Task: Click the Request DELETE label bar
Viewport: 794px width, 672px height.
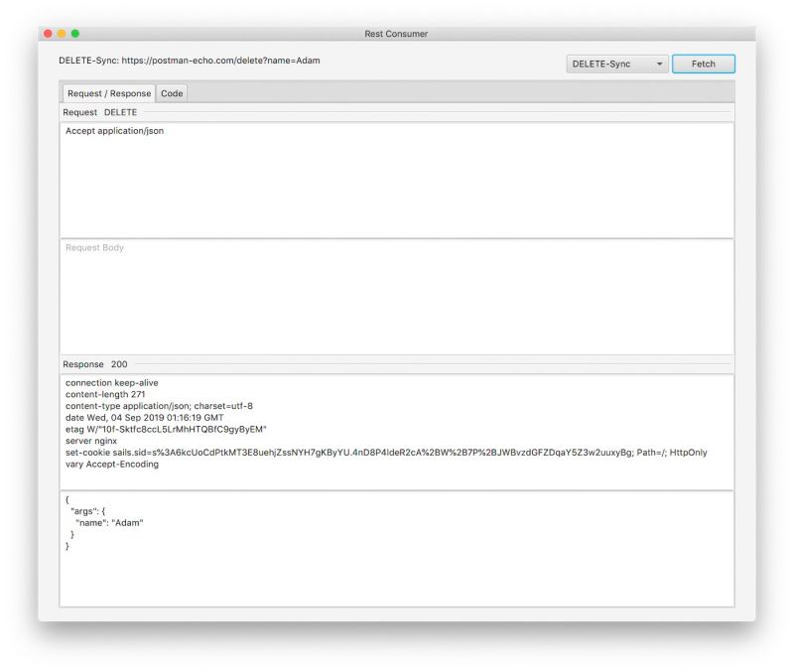Action: click(99, 112)
